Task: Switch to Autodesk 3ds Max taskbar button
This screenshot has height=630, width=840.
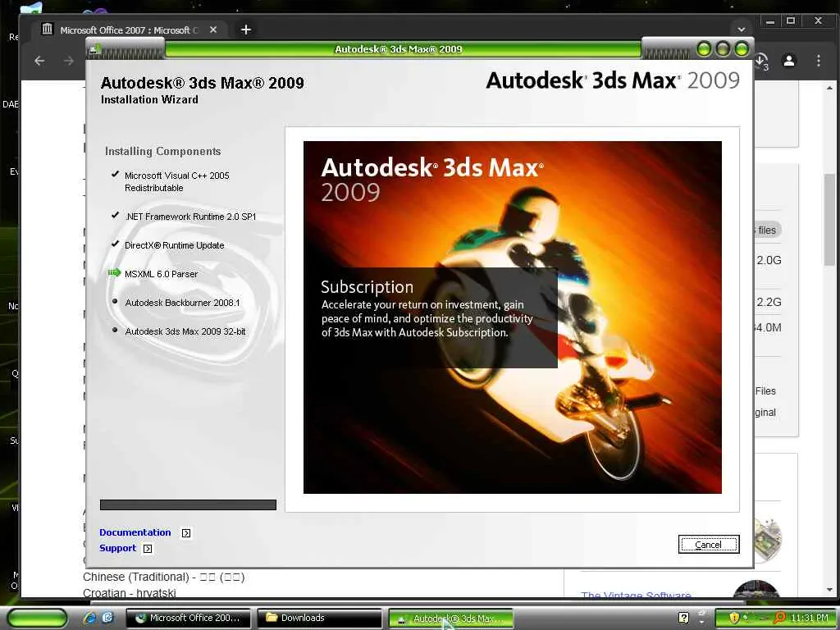Action: point(450,619)
